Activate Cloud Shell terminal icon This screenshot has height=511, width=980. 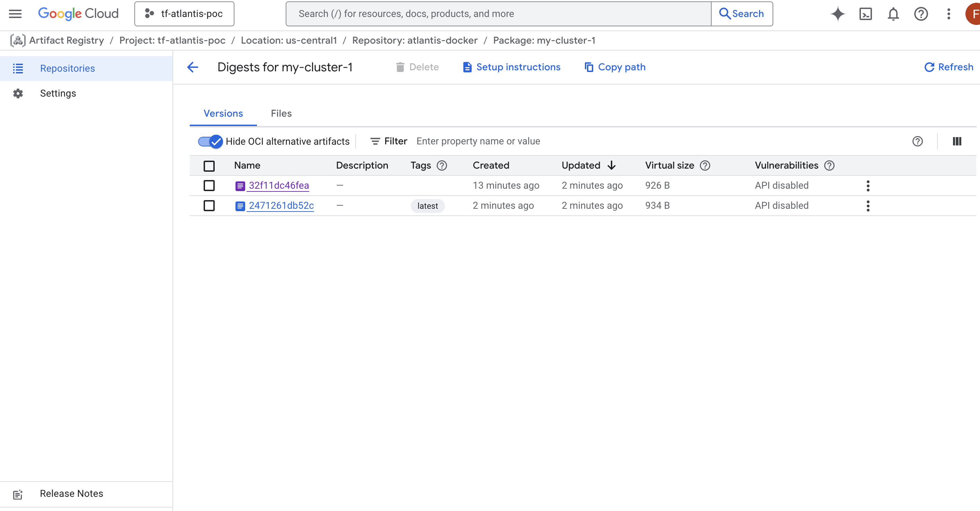[865, 14]
